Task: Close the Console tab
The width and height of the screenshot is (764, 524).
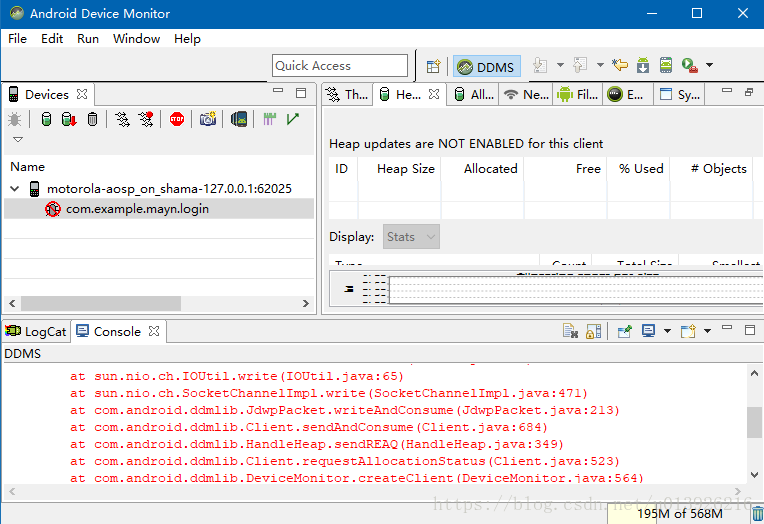Action: coord(154,331)
